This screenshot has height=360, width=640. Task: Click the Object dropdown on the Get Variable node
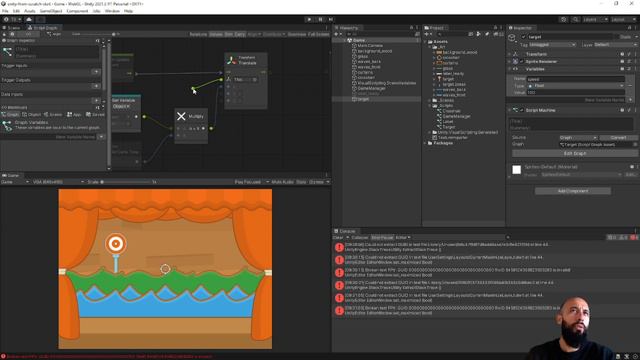[x=122, y=107]
